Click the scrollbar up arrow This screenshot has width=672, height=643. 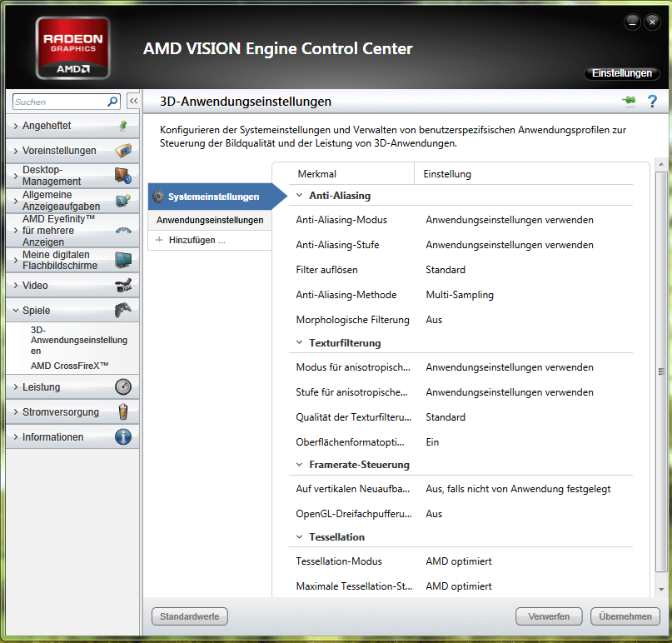pos(661,164)
